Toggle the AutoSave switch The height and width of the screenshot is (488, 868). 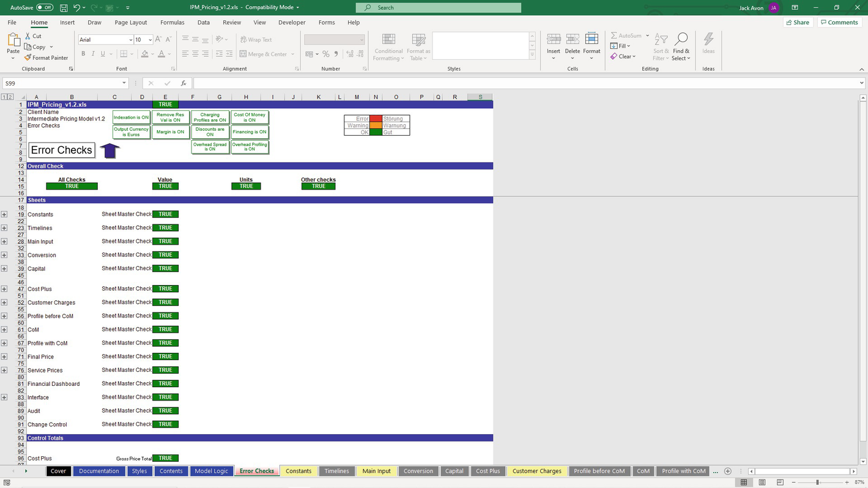[x=45, y=8]
